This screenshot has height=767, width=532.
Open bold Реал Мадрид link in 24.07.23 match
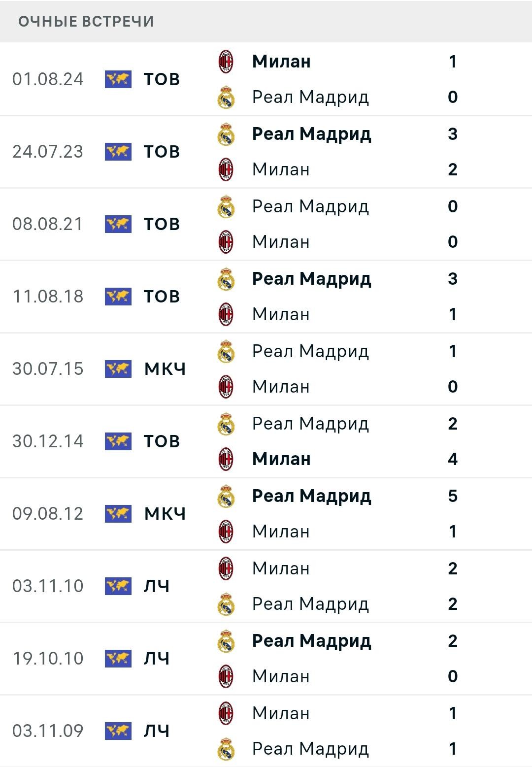click(311, 134)
